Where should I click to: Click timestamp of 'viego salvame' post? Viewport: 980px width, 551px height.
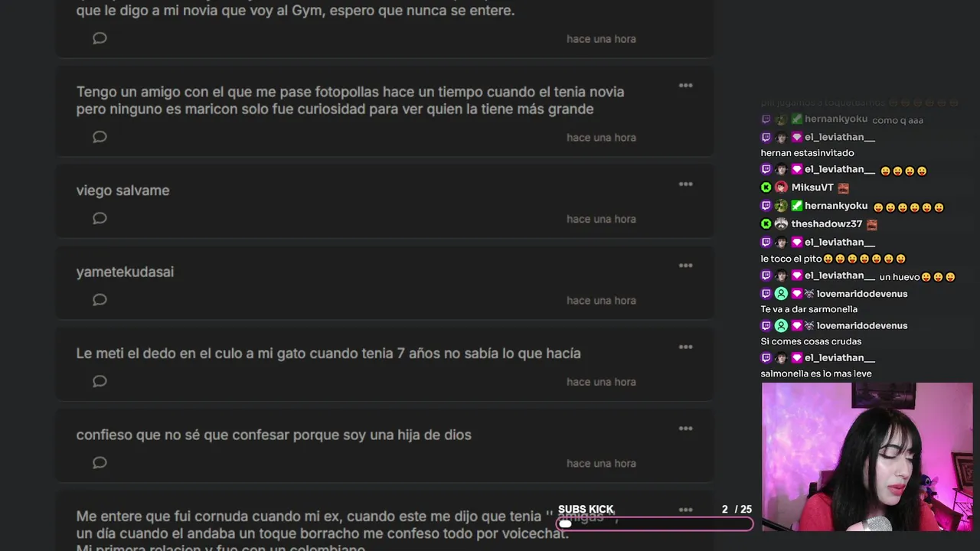(x=601, y=219)
